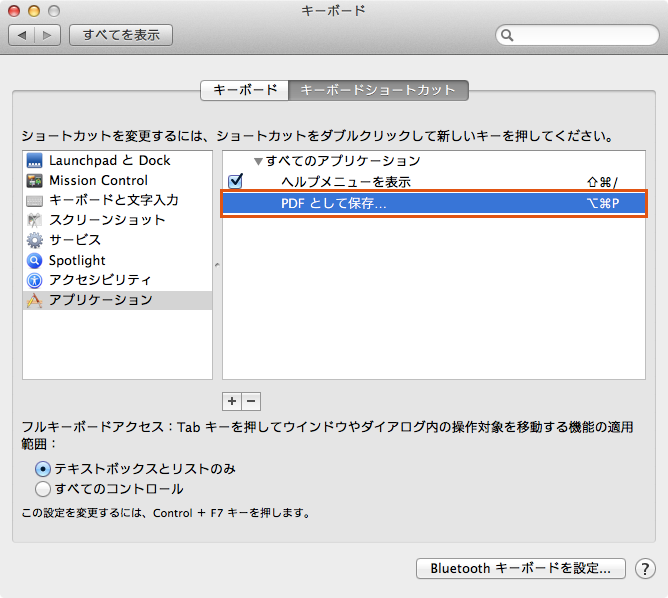Click the サービス gear icon

35,240
